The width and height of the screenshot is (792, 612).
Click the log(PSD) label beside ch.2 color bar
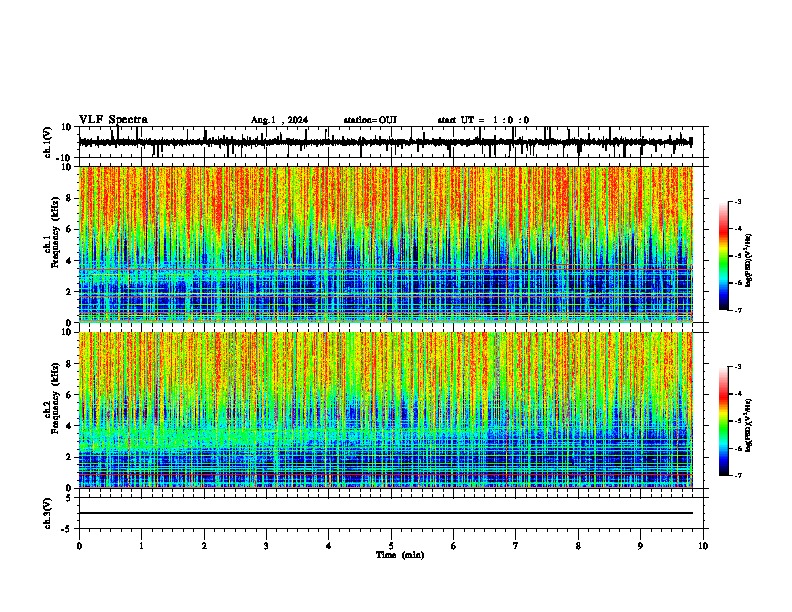coord(749,425)
